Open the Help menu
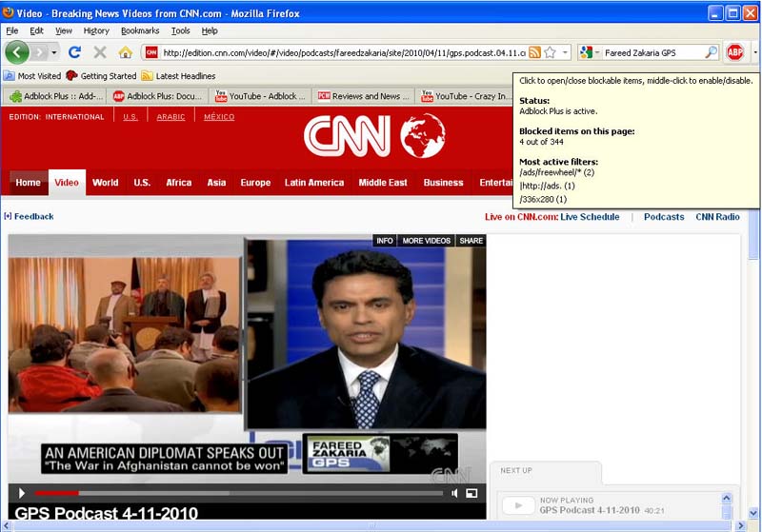 (210, 30)
